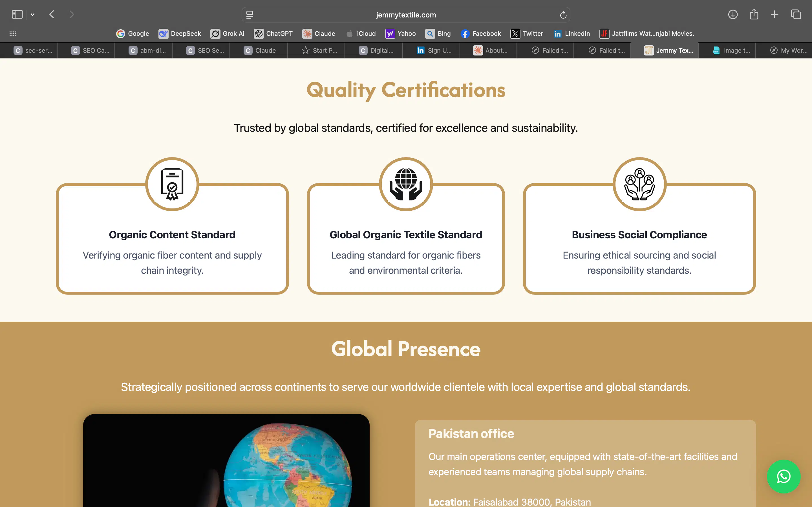Click the globe image thumbnail
Viewport: 812px width, 507px height.
pyautogui.click(x=226, y=460)
